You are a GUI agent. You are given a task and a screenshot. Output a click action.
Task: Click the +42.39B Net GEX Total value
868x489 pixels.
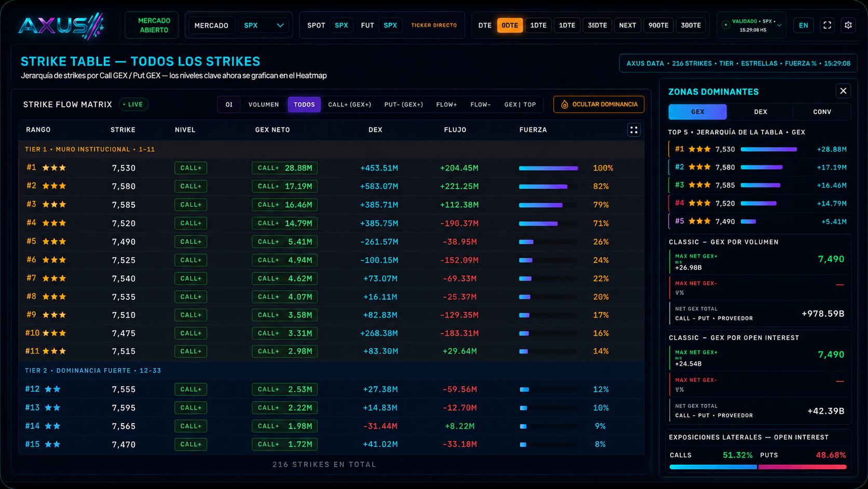tap(826, 411)
